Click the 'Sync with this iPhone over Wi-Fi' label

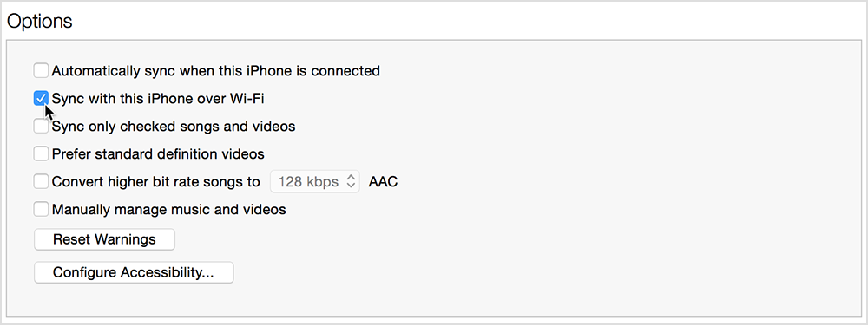pos(158,98)
